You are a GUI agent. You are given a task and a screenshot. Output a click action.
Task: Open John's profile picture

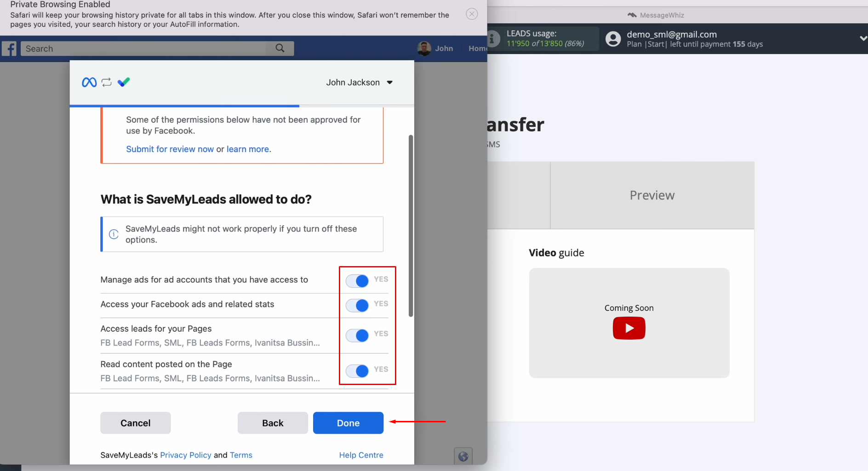(x=424, y=48)
